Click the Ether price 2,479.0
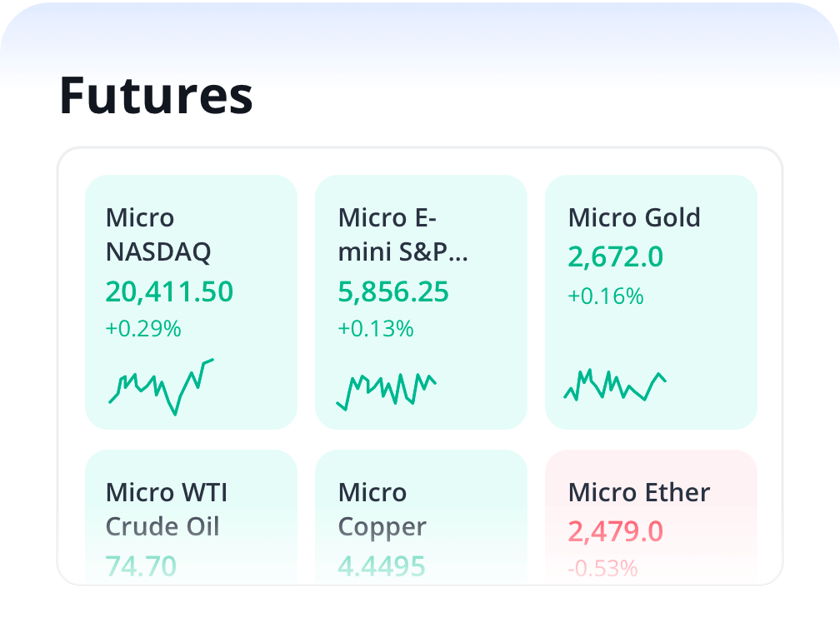840x642 pixels. pyautogui.click(x=615, y=531)
